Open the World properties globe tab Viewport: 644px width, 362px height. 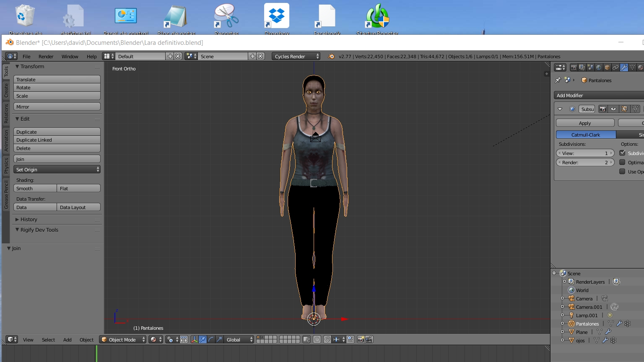click(599, 67)
